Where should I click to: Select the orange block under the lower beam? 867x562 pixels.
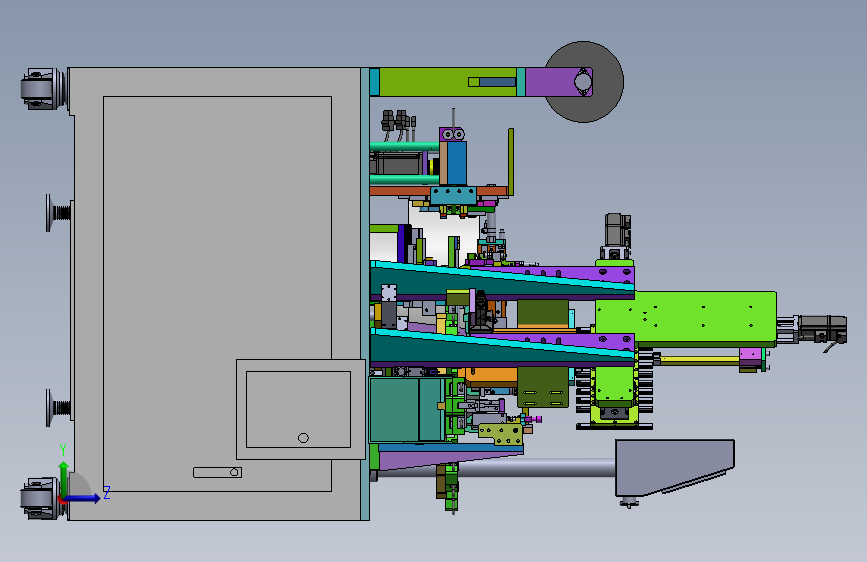click(x=492, y=377)
